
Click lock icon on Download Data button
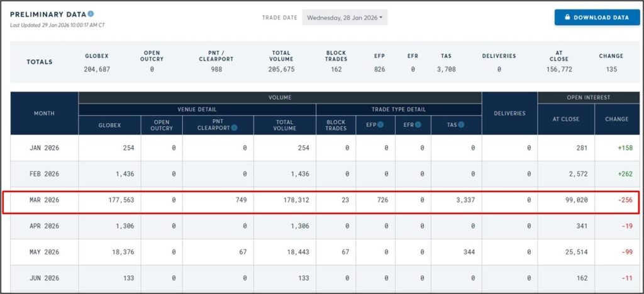[567, 18]
